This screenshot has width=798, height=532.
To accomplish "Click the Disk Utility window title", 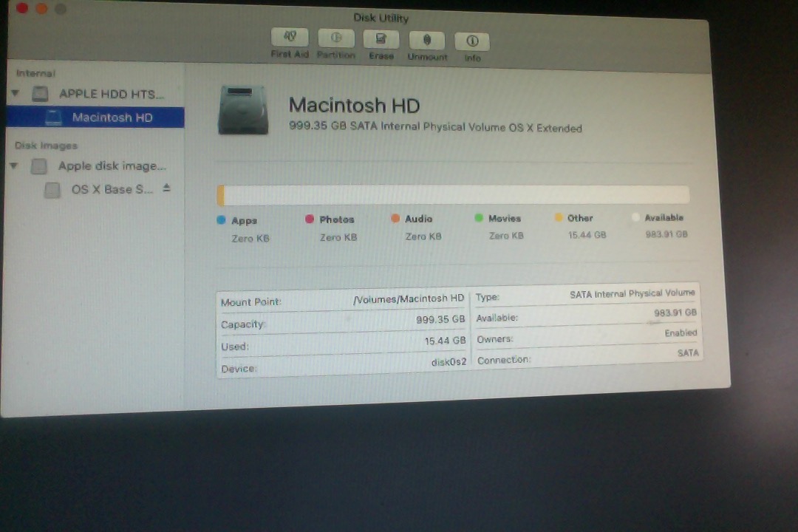I will click(x=381, y=18).
